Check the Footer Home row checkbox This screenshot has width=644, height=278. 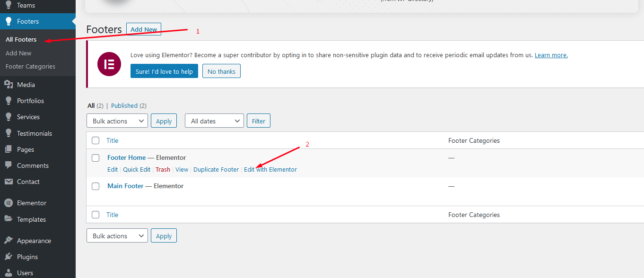pyautogui.click(x=96, y=158)
